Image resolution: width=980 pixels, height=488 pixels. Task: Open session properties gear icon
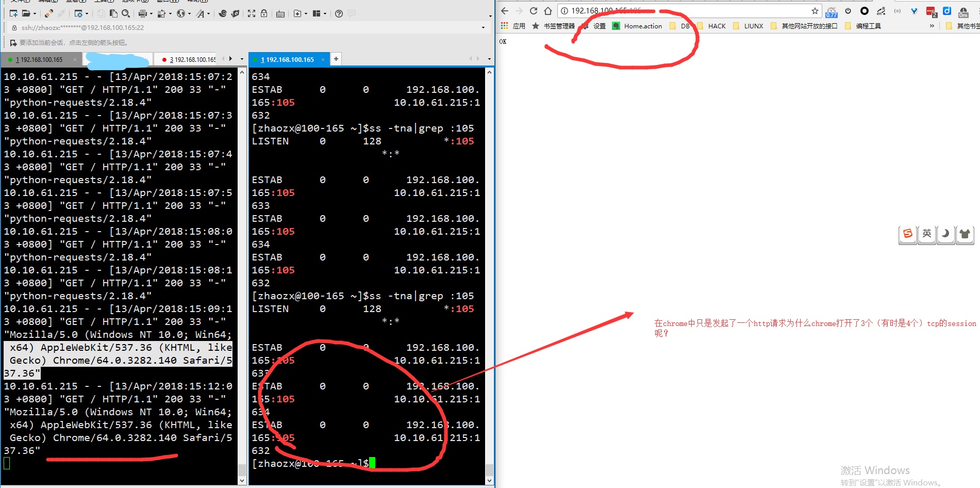[x=78, y=13]
